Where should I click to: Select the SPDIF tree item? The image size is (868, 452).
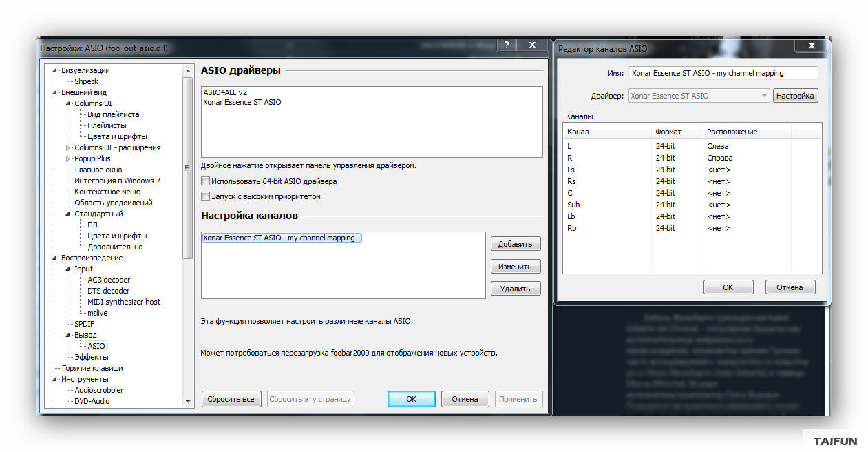coord(85,324)
